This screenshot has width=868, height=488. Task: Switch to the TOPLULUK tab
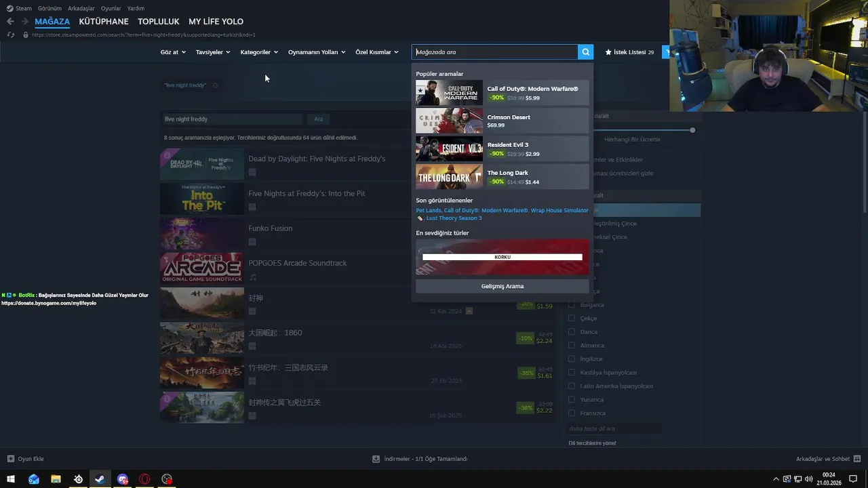(159, 22)
